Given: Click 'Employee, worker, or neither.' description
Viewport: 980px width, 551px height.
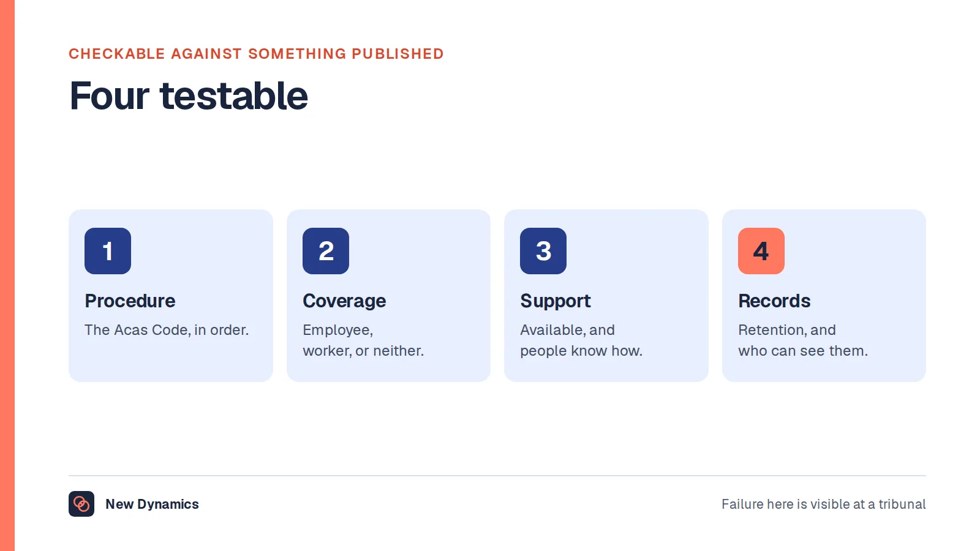Looking at the screenshot, I should (363, 340).
